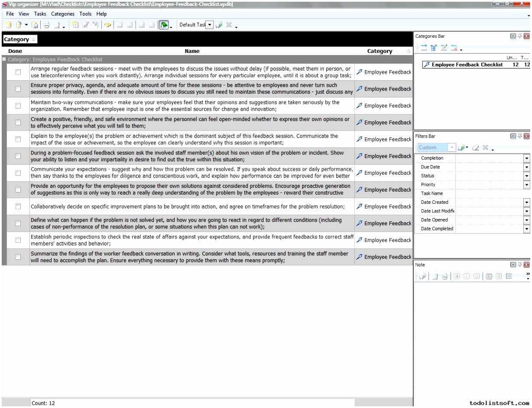
Task: Open the Categories menu
Action: [x=63, y=14]
